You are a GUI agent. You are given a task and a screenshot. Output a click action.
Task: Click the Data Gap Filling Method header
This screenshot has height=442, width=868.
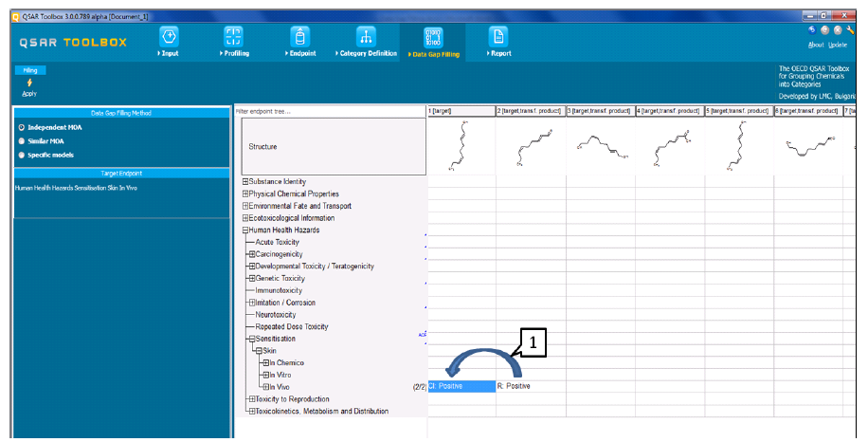pyautogui.click(x=121, y=113)
